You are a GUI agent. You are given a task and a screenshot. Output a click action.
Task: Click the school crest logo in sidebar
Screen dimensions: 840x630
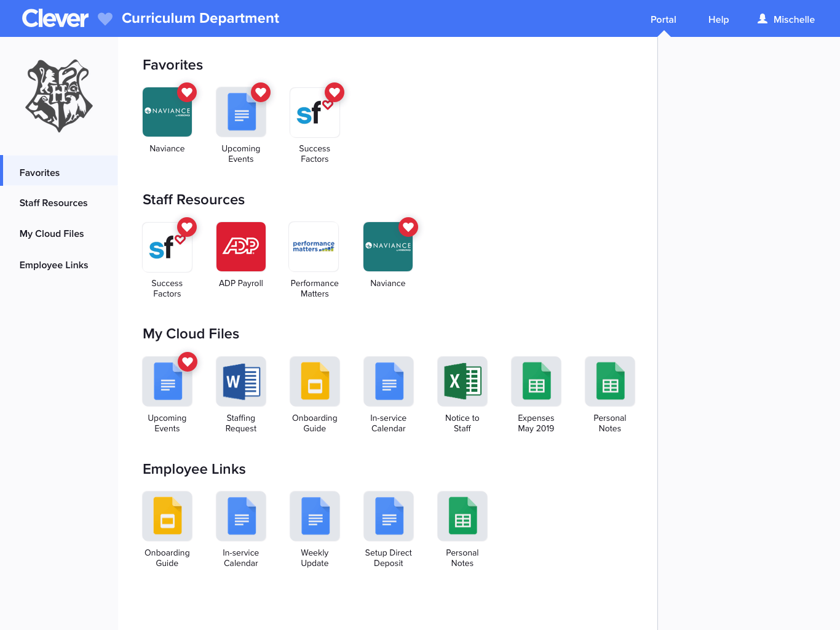59,95
